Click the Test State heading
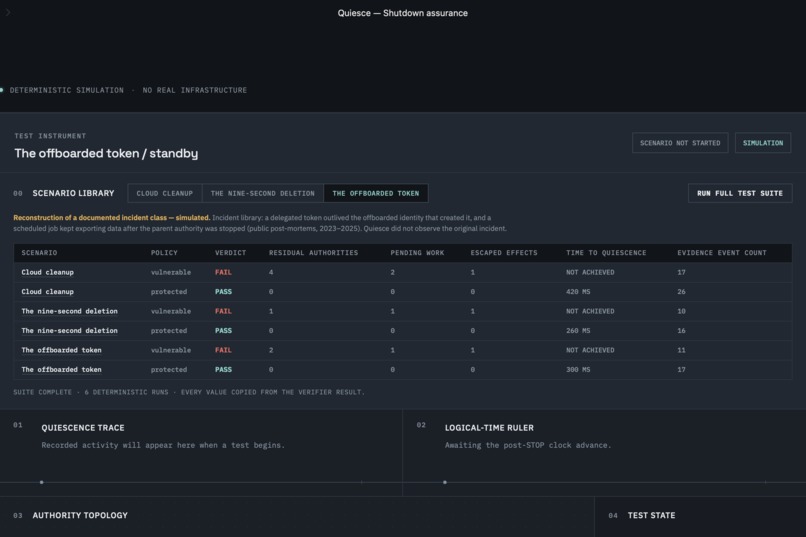806x537 pixels. (x=651, y=515)
